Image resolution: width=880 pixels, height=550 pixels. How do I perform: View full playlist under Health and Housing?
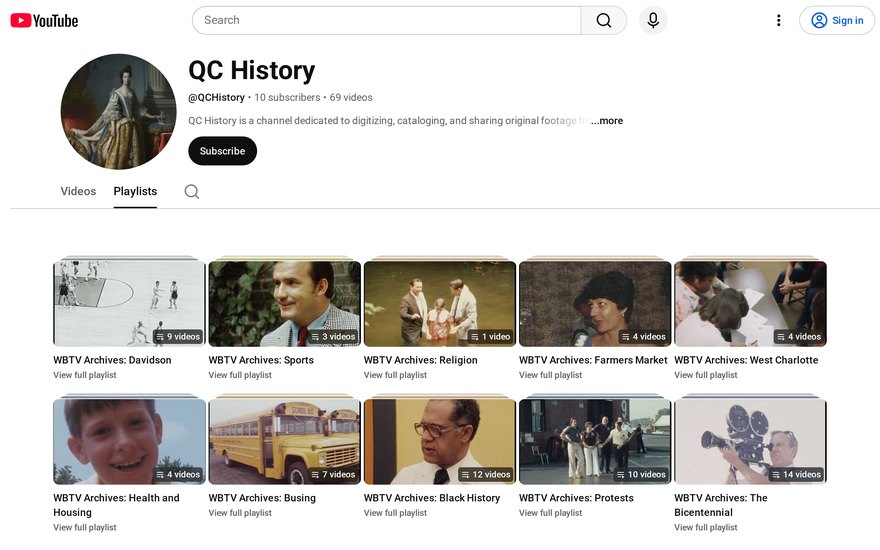tap(85, 528)
